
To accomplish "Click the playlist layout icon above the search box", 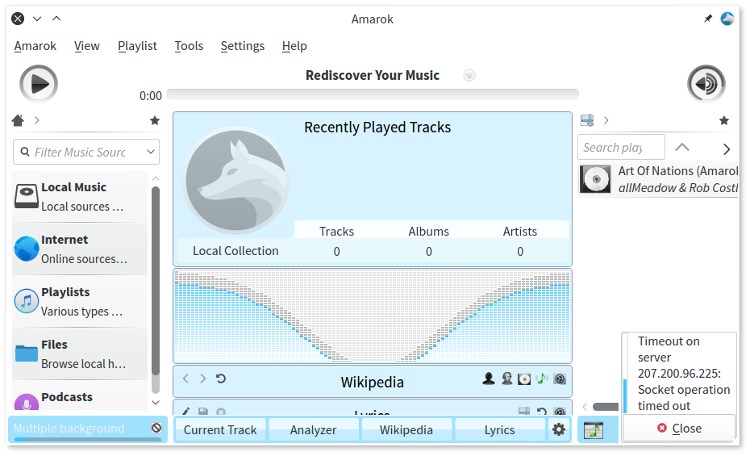I will pyautogui.click(x=587, y=120).
